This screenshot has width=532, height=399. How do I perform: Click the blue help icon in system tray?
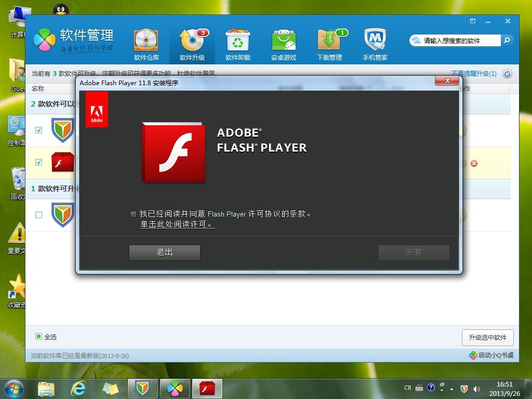point(431,388)
